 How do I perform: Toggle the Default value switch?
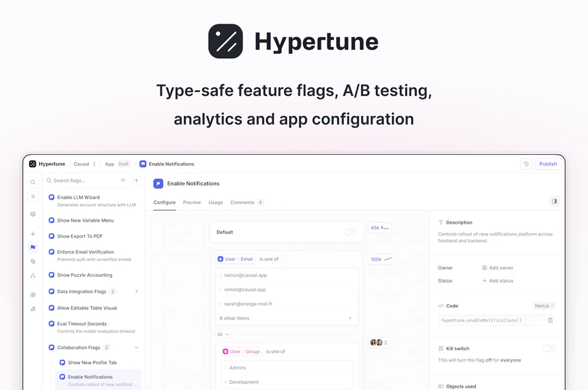351,232
